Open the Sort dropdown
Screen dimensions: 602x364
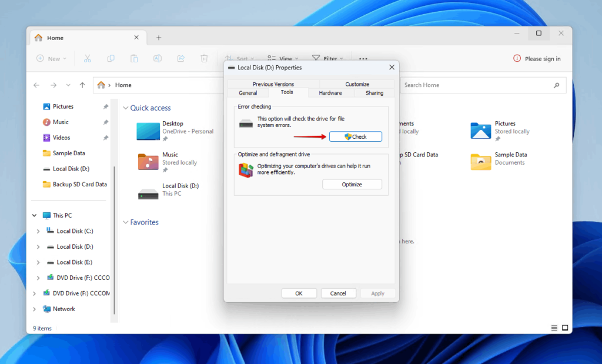(242, 58)
